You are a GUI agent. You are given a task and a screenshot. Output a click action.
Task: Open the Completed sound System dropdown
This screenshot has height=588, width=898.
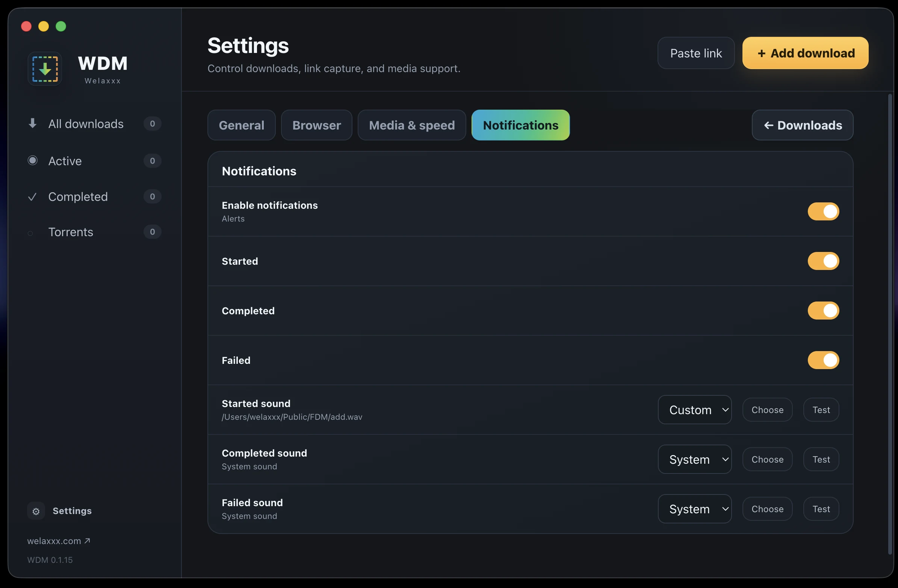(695, 459)
